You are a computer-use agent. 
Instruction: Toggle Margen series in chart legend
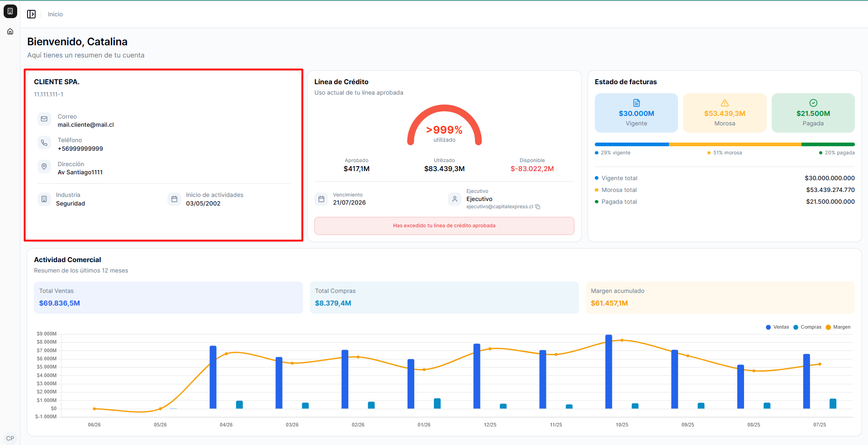click(x=838, y=327)
